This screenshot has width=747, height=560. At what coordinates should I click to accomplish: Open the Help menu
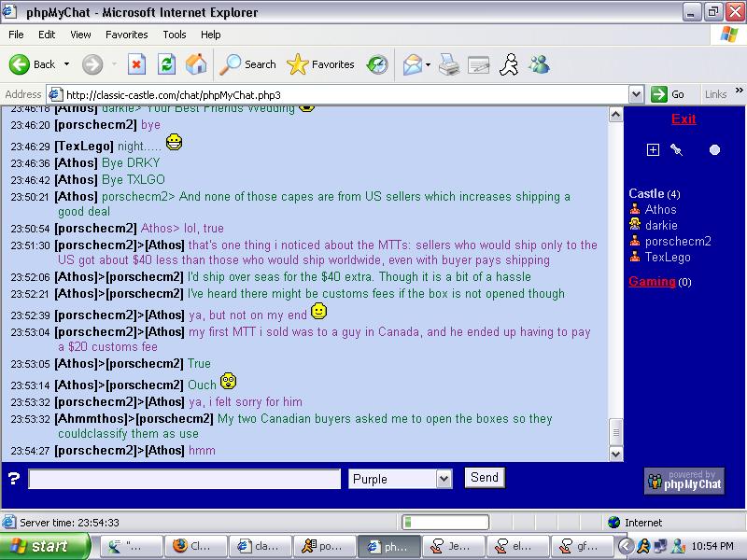click(x=211, y=35)
